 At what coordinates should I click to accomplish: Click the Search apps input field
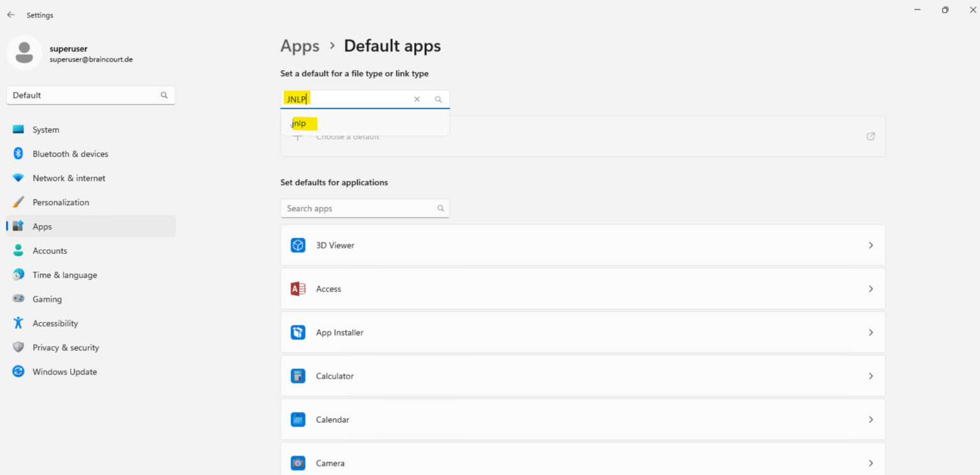(x=360, y=208)
